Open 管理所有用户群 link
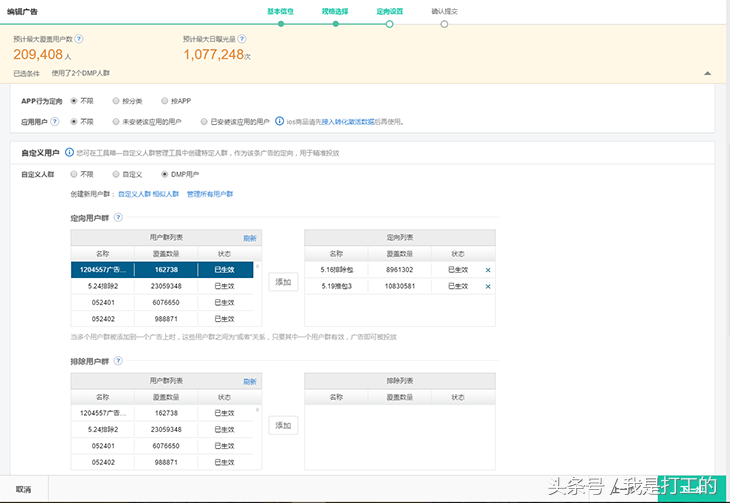The width and height of the screenshot is (730, 503). pos(209,194)
